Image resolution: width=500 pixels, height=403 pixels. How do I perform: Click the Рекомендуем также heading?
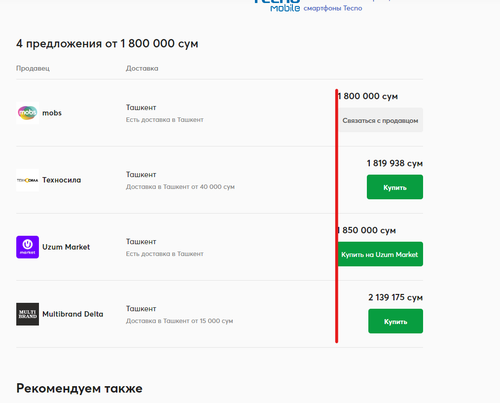tap(79, 388)
